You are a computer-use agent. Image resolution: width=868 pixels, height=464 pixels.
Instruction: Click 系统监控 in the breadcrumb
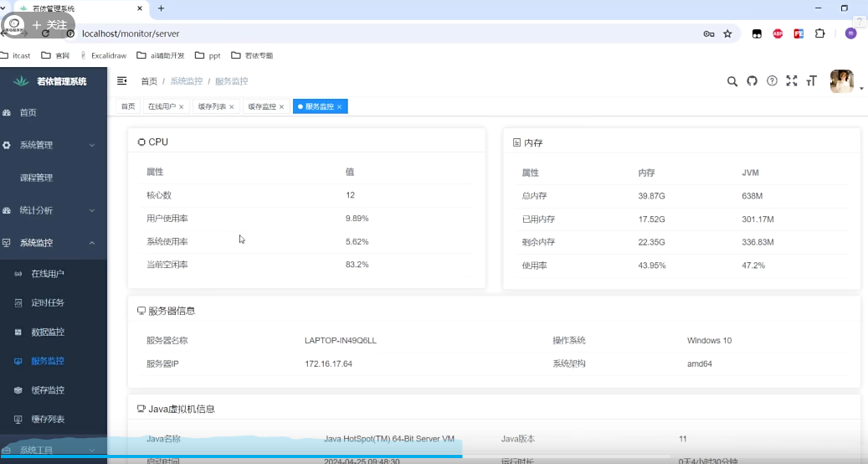coord(186,81)
